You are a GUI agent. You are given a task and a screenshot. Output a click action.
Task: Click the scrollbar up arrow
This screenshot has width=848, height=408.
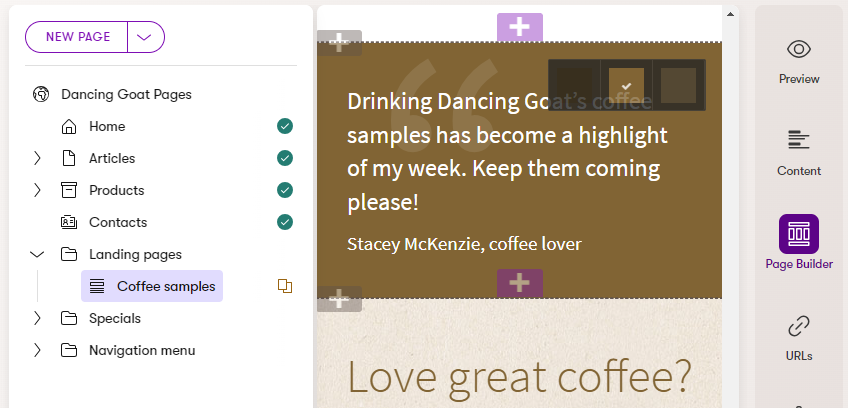tap(731, 14)
